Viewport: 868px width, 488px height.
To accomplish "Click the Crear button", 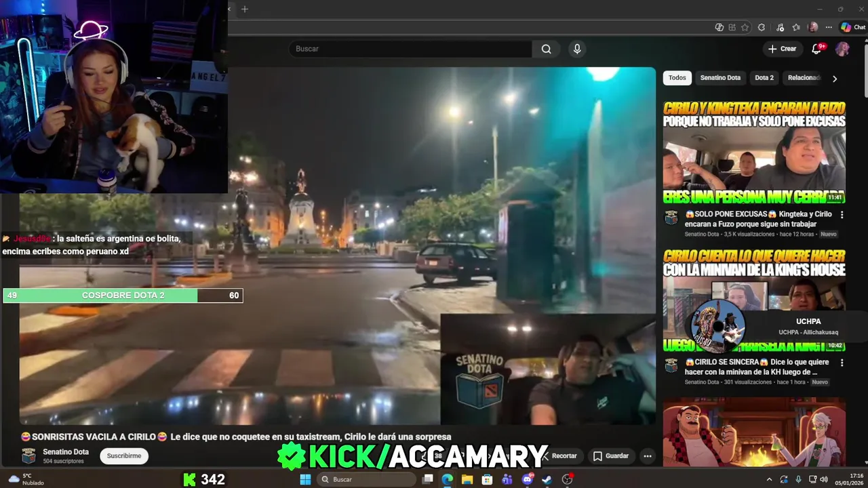I will tap(782, 49).
